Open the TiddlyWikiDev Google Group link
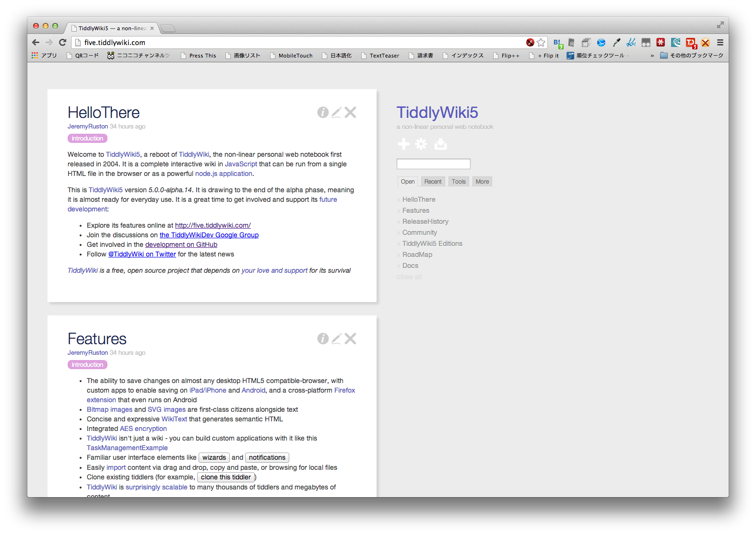 coord(209,235)
